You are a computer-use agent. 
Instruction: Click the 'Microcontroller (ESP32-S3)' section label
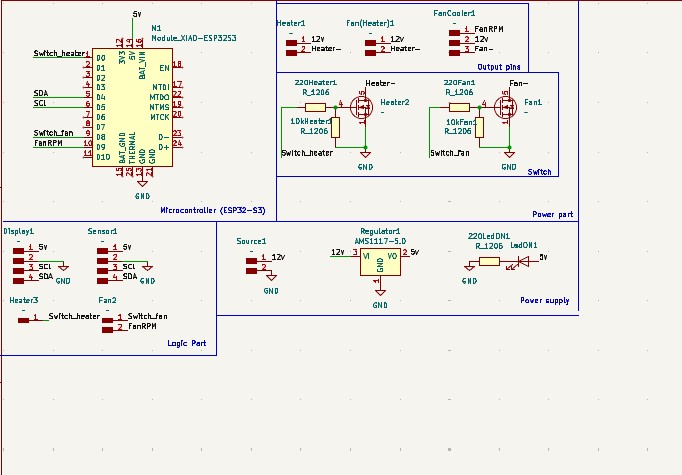click(x=213, y=211)
